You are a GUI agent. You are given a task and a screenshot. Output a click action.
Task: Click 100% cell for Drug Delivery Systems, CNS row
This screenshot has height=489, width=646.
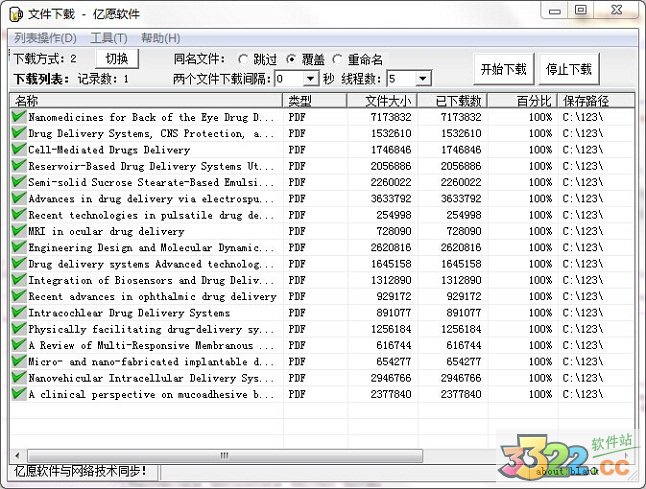click(x=540, y=133)
